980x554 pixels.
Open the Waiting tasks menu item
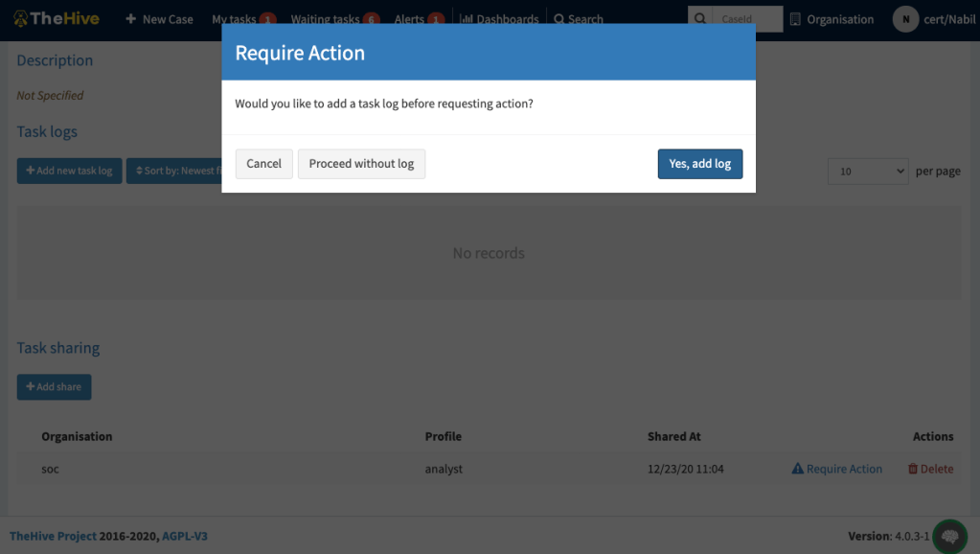coord(326,19)
